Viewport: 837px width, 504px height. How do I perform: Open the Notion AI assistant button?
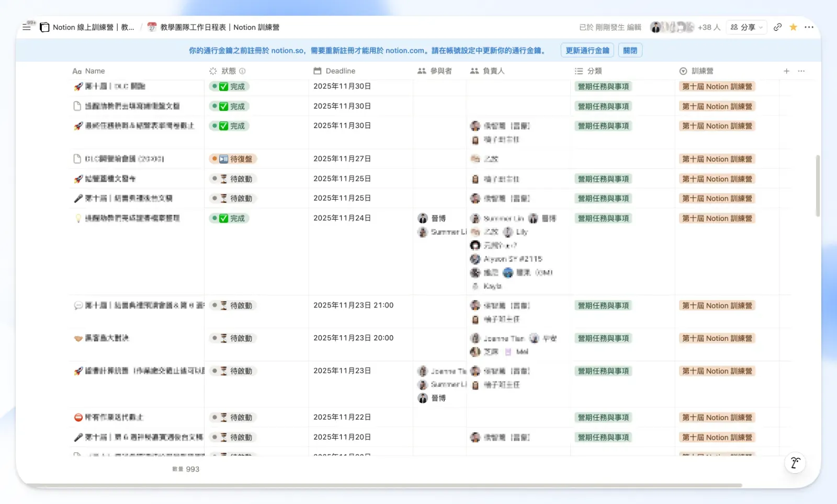coord(795,463)
